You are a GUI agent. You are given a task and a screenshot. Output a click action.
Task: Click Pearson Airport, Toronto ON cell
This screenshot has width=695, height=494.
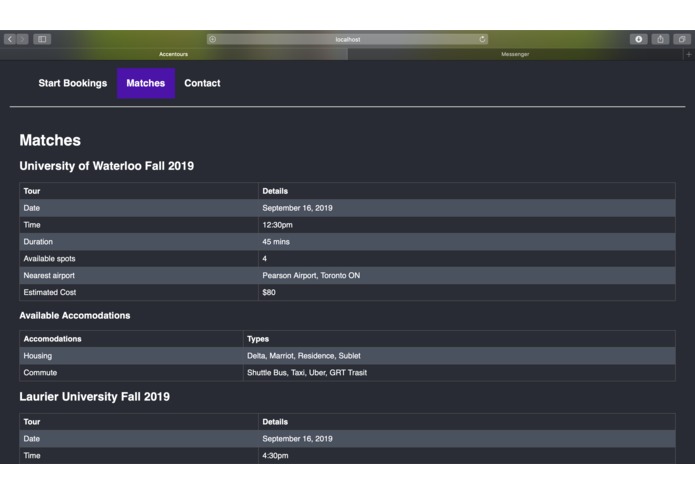tap(467, 276)
